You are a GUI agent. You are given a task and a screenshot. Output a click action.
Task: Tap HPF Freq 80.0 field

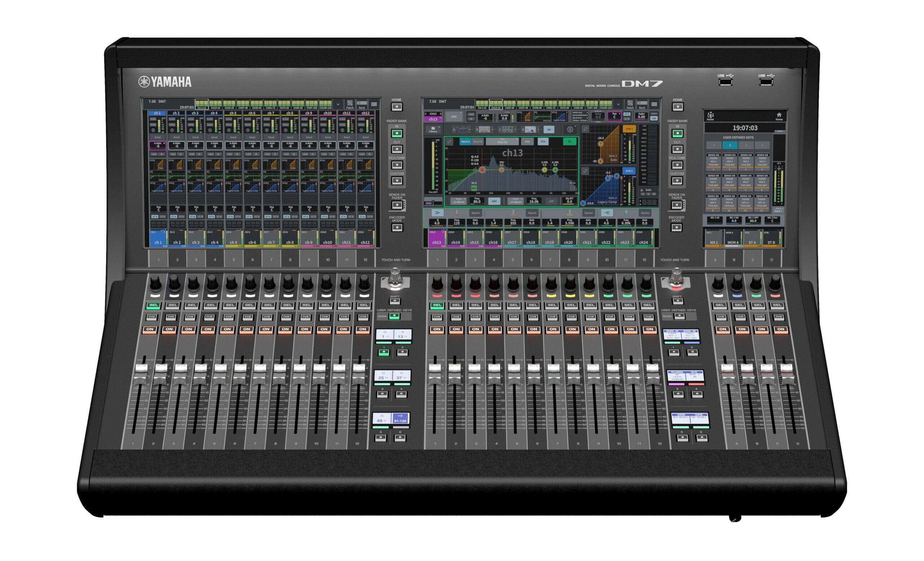click(x=477, y=202)
